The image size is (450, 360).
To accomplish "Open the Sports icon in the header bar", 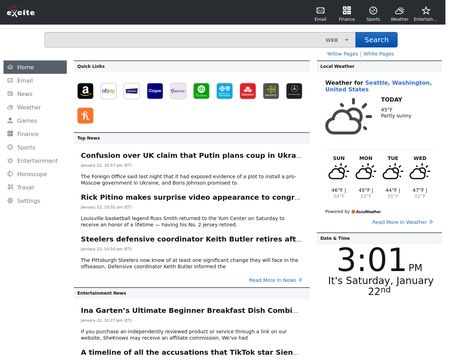I will (373, 14).
